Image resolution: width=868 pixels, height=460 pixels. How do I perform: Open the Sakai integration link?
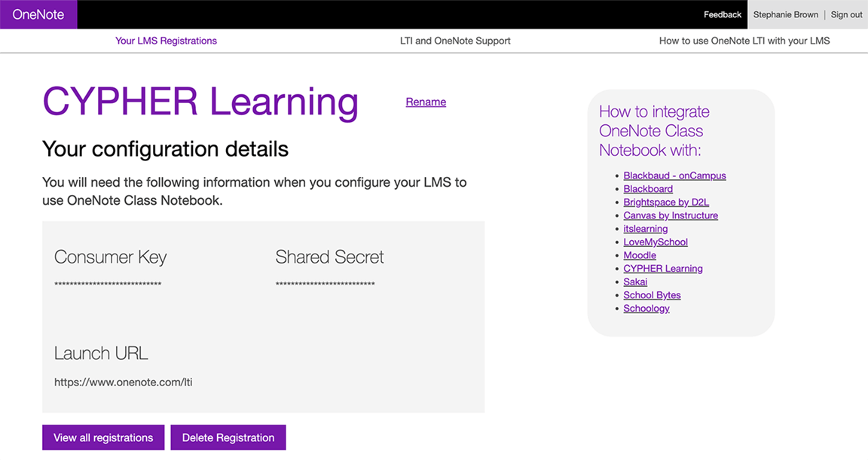point(635,282)
